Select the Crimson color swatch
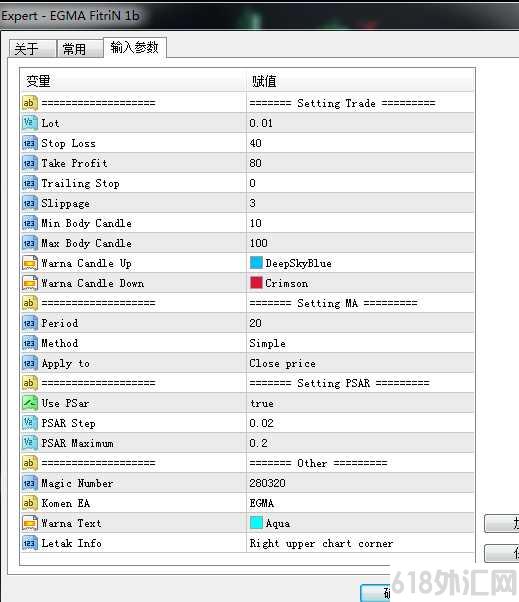 point(256,283)
